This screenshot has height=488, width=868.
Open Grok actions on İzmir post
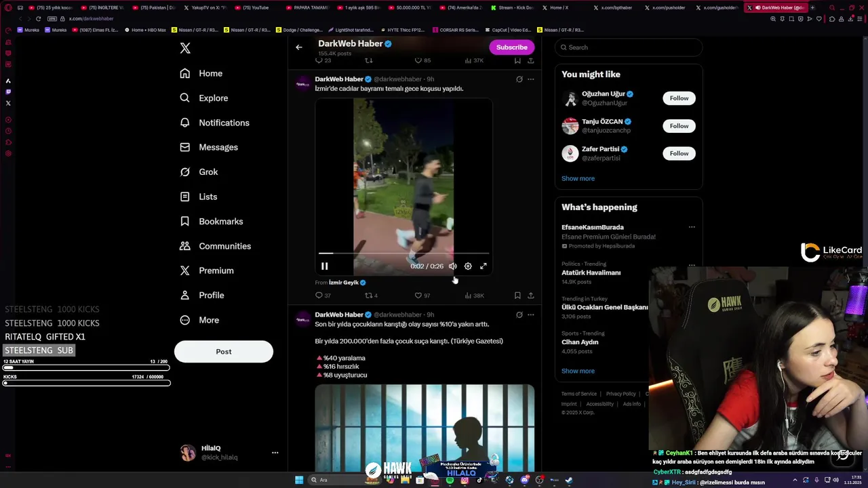pos(519,79)
